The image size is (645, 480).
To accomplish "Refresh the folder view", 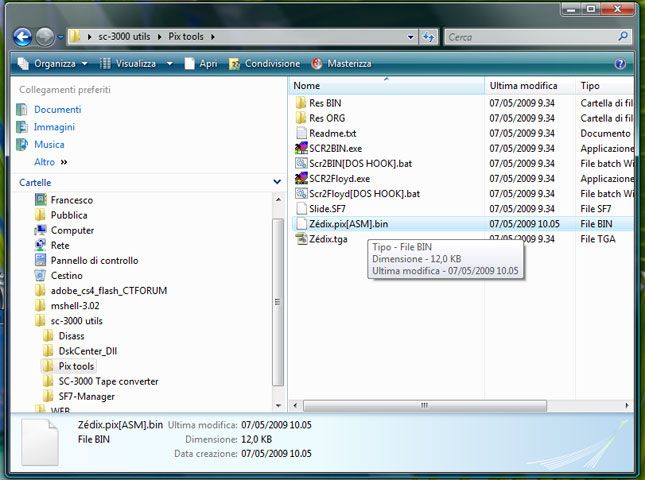I will pos(429,37).
